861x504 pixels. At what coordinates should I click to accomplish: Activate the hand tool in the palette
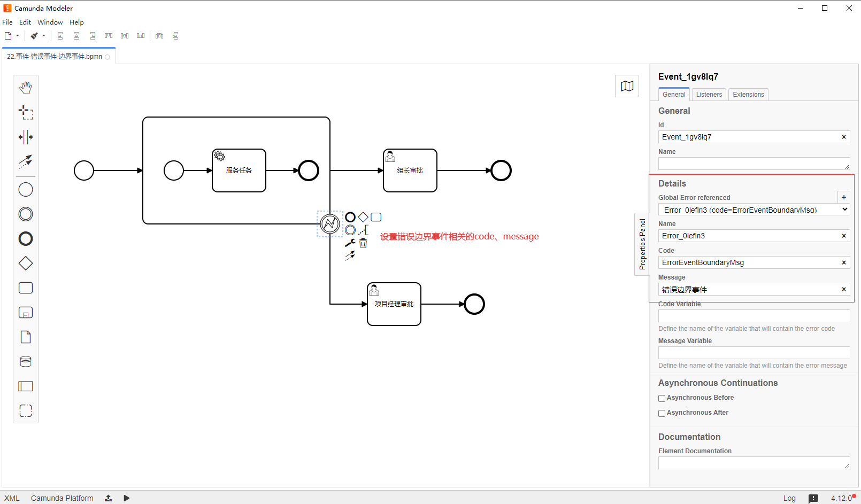[x=26, y=88]
